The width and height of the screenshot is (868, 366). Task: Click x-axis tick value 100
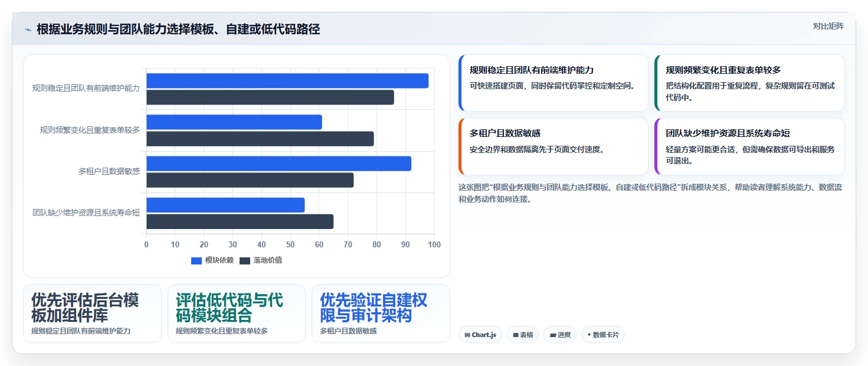tap(434, 244)
